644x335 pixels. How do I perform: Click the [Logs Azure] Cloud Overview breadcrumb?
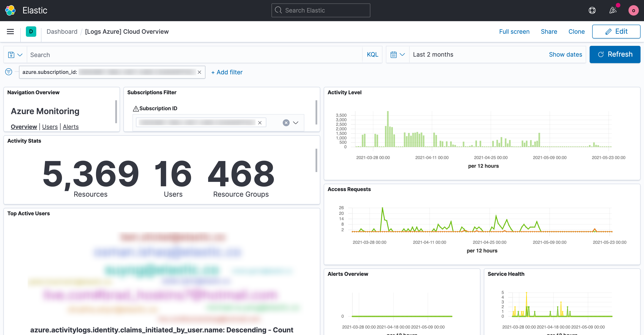tap(127, 32)
